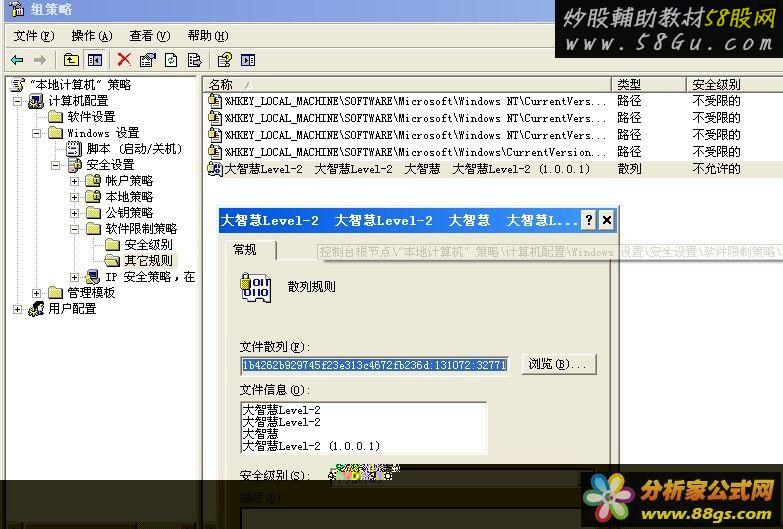The width and height of the screenshot is (783, 529).
Task: Collapse the Windows 设置 tree node
Action: tap(36, 133)
